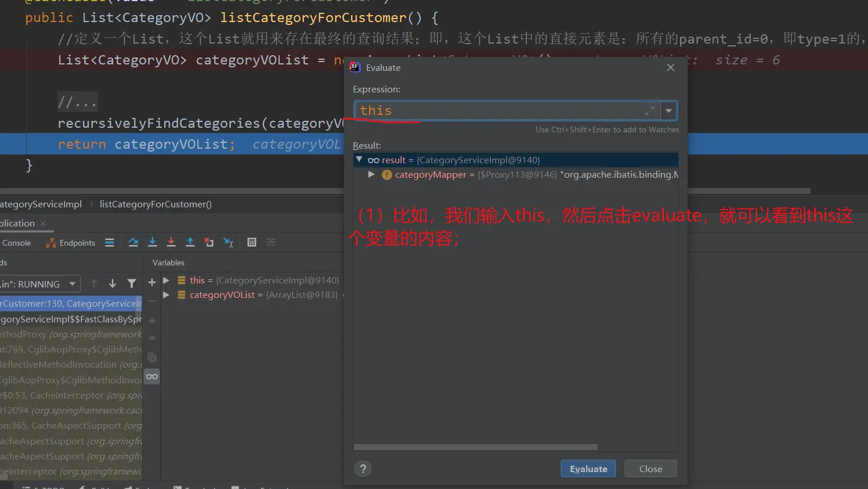
Task: Click the filter funnel icon in Frames
Action: click(x=132, y=283)
